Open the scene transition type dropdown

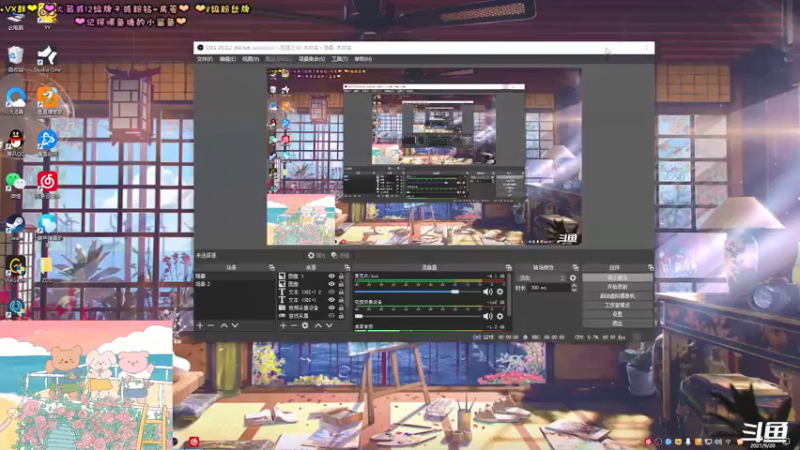[x=541, y=278]
